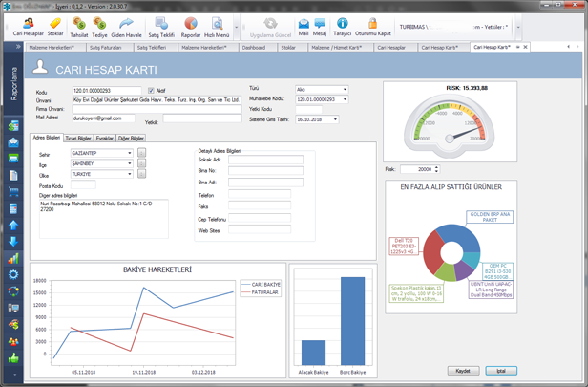Open the Evraklar tab
This screenshot has width=588, height=387.
(105, 139)
